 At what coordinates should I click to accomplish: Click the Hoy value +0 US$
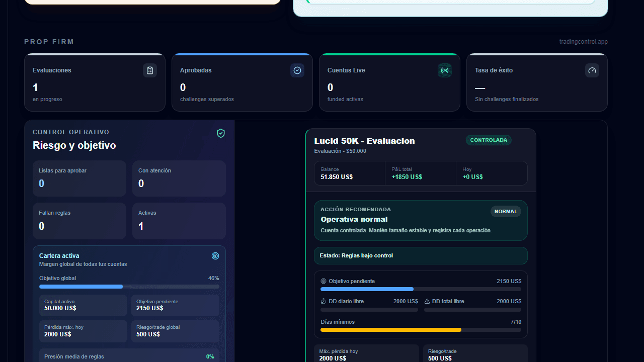click(472, 177)
